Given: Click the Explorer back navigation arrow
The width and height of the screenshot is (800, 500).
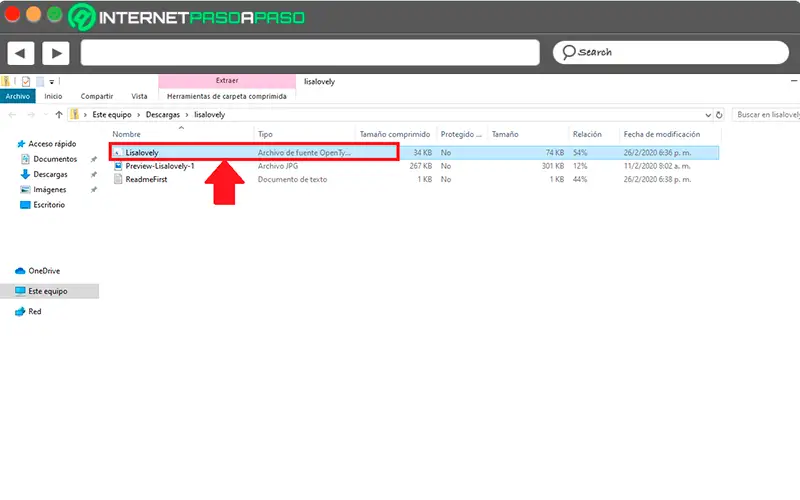Looking at the screenshot, I should pos(12,115).
